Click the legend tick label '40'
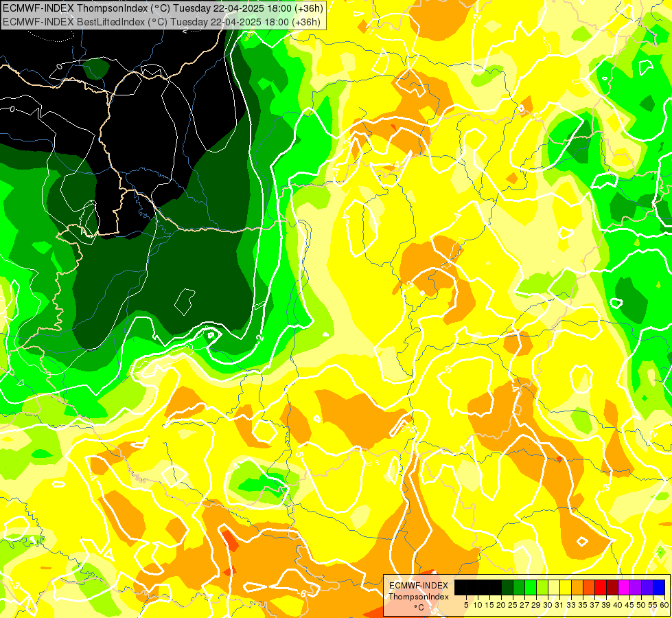The width and height of the screenshot is (672, 618). [618, 605]
